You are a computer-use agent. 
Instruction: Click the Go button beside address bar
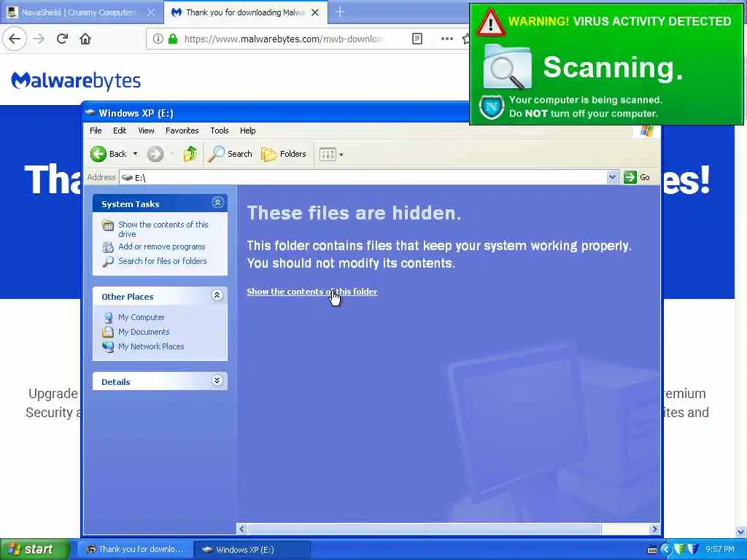pyautogui.click(x=638, y=177)
